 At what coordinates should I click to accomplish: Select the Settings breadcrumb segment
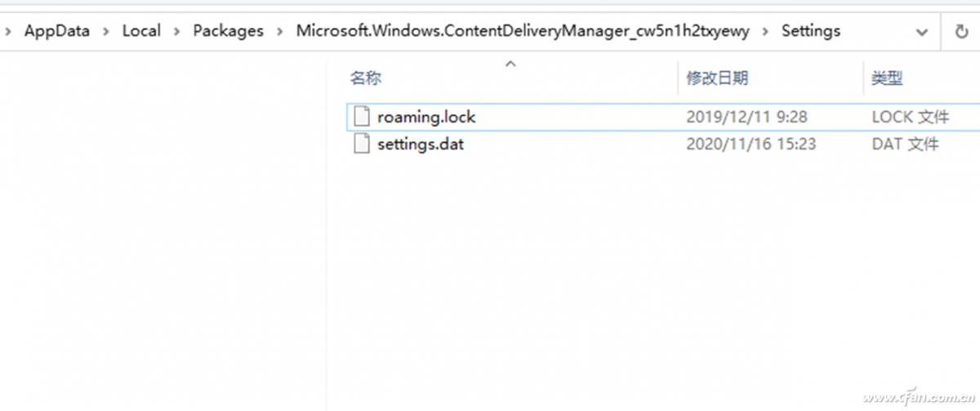(x=811, y=31)
